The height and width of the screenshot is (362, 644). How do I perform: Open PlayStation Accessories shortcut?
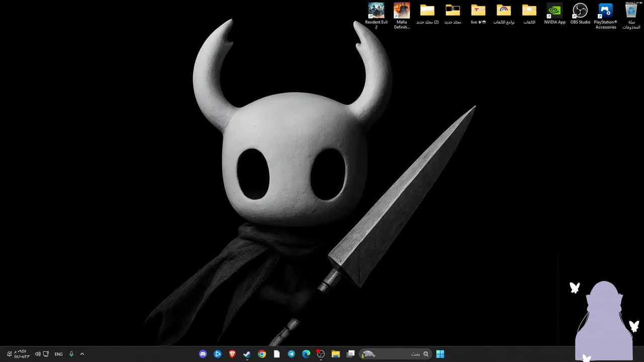(x=605, y=16)
